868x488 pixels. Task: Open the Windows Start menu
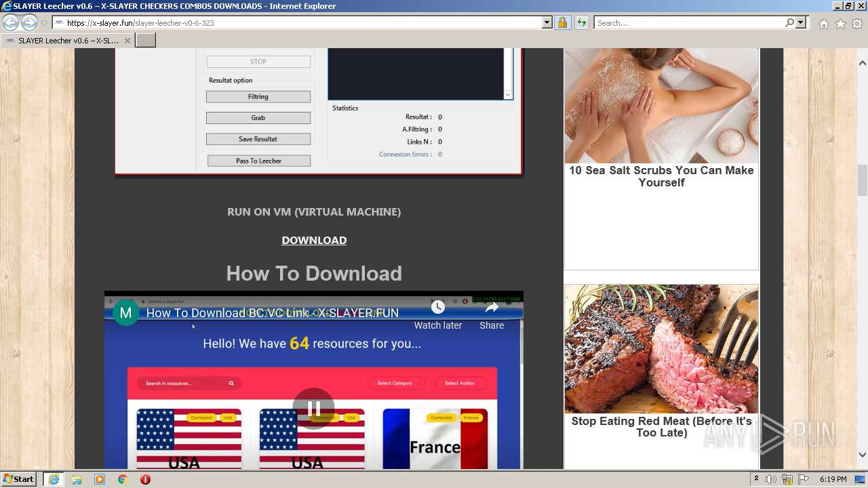(19, 479)
